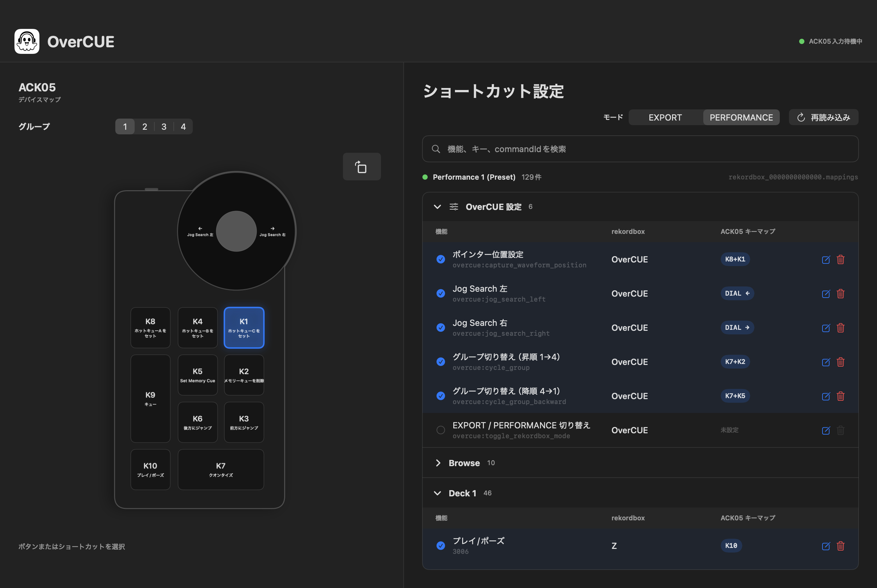The height and width of the screenshot is (588, 877).
Task: Expand the Browse section
Action: (438, 463)
